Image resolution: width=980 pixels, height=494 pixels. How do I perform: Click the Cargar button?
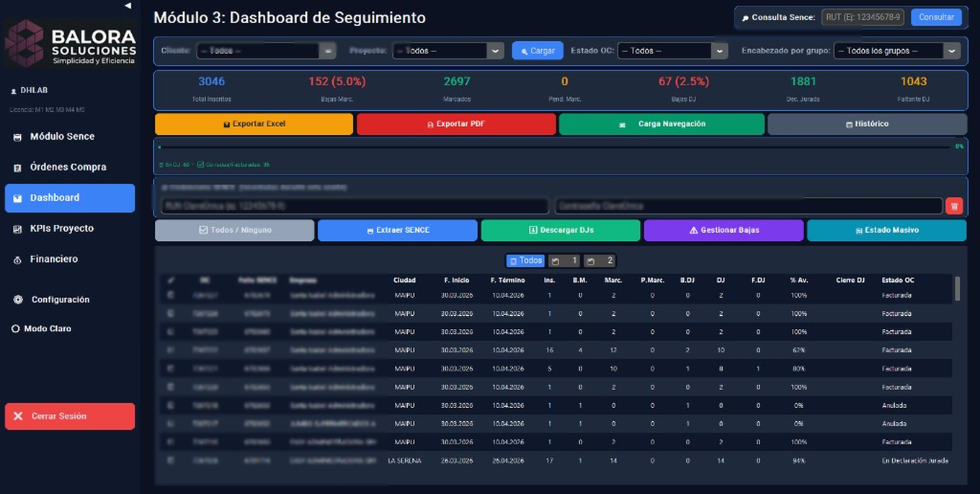pos(538,51)
